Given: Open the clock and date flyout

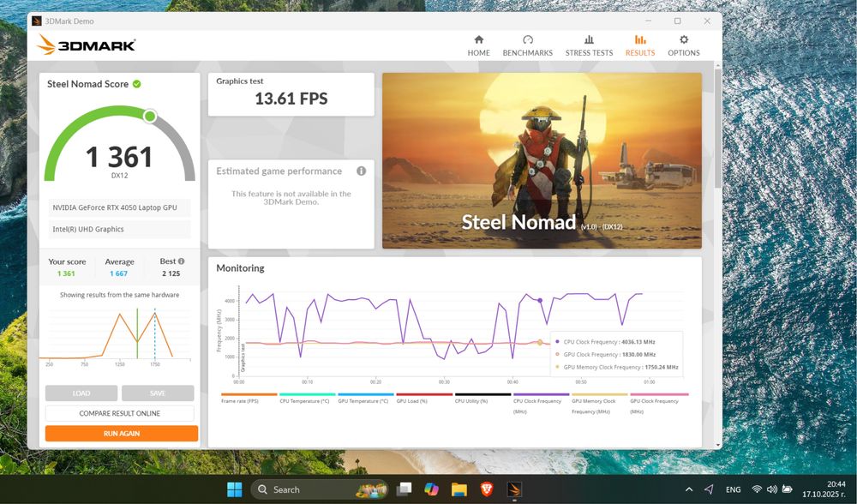Looking at the screenshot, I should pos(824,489).
